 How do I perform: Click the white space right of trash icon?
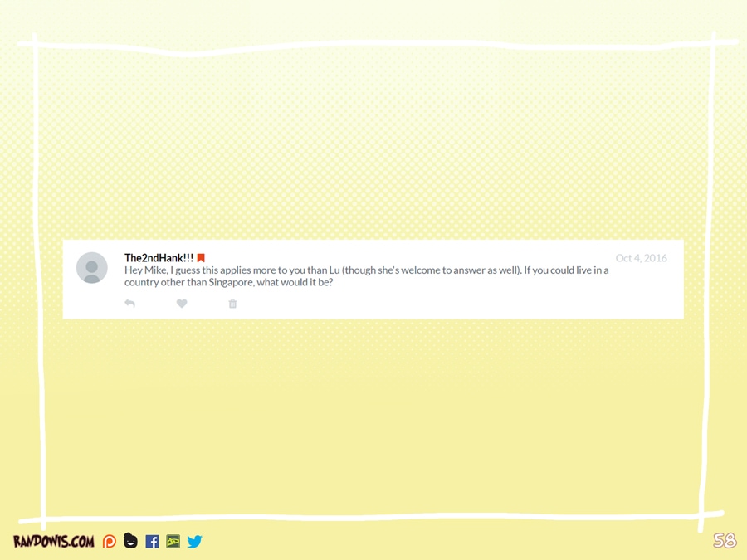[456, 304]
